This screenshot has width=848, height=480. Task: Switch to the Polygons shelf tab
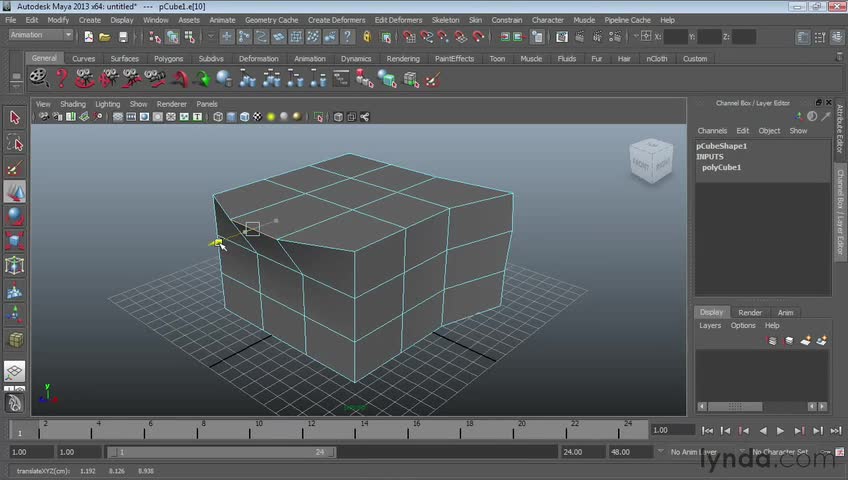point(168,59)
